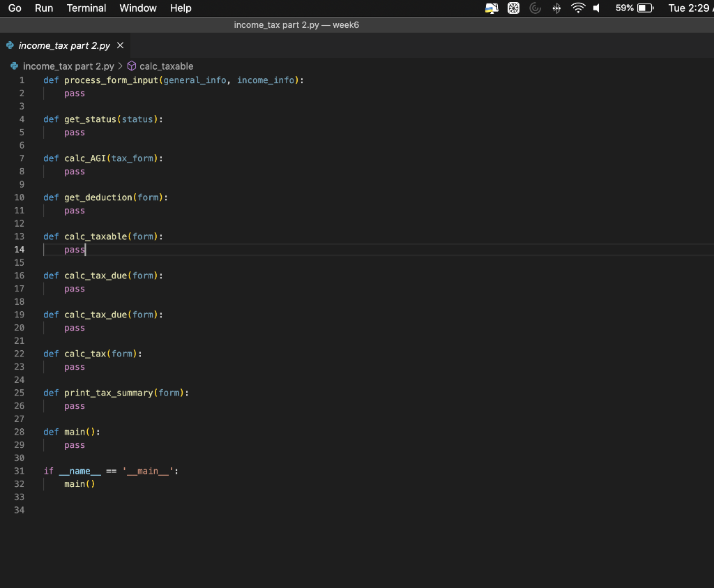Click the volume speaker icon in the menu bar
714x588 pixels.
pos(597,8)
